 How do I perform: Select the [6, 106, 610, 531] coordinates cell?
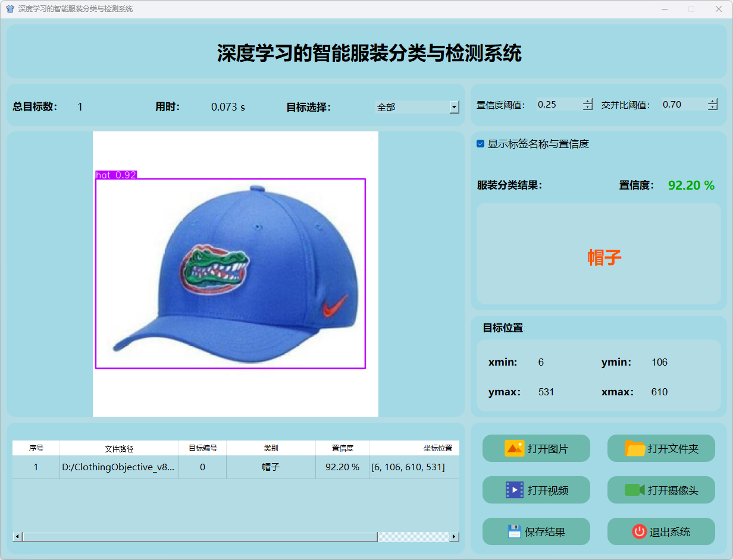pyautogui.click(x=414, y=467)
